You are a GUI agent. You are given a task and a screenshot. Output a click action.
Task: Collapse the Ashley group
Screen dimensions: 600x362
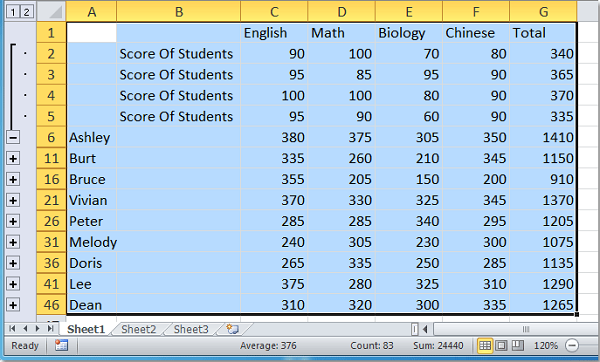(x=13, y=137)
